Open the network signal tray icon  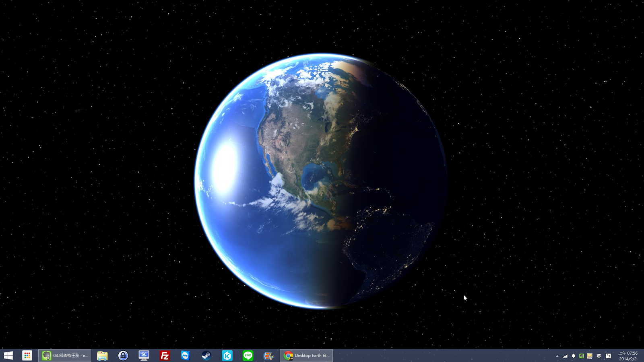pyautogui.click(x=566, y=356)
